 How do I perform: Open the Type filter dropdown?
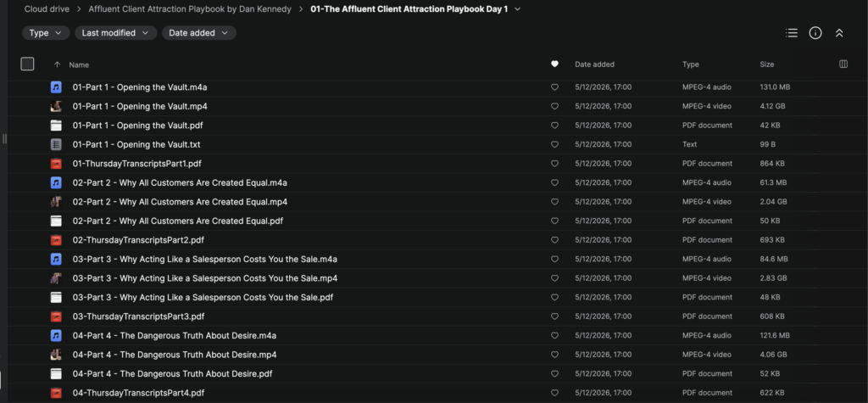(46, 33)
